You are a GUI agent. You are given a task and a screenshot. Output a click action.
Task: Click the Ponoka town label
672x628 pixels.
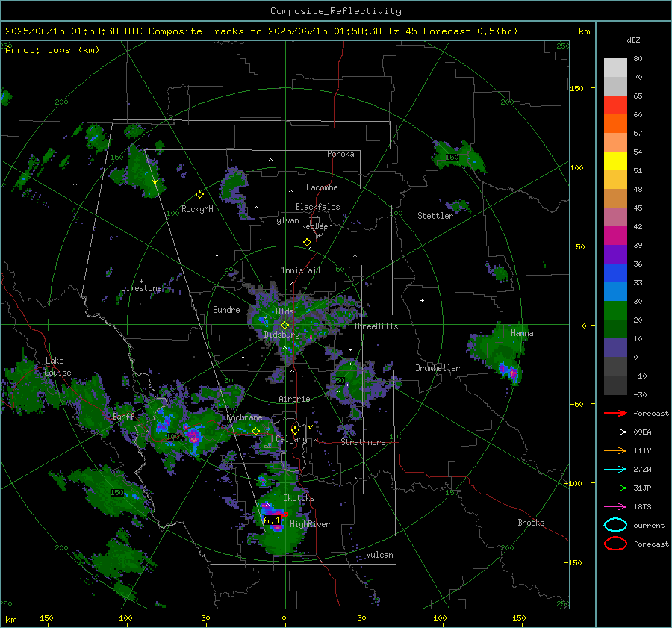pos(340,154)
